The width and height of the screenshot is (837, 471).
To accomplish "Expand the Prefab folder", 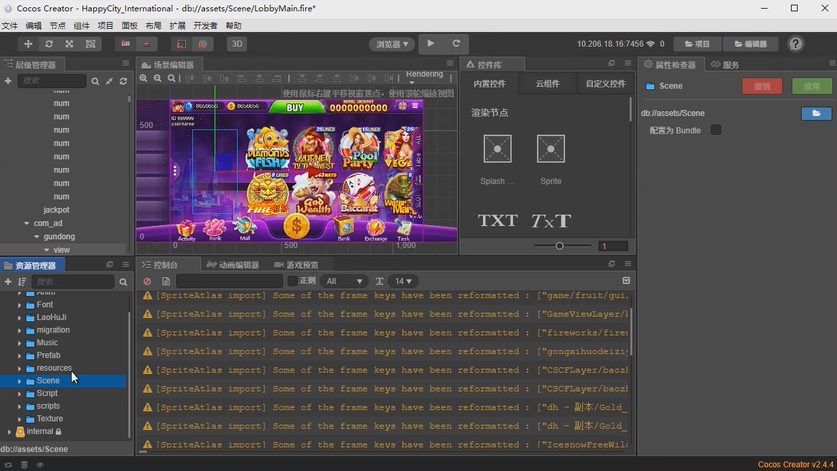I will tap(20, 356).
